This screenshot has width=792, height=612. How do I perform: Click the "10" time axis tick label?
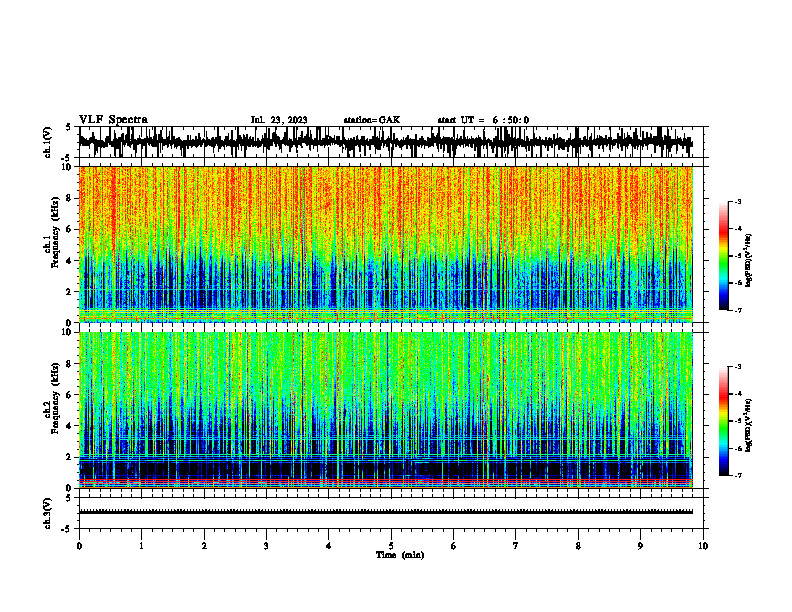click(703, 546)
